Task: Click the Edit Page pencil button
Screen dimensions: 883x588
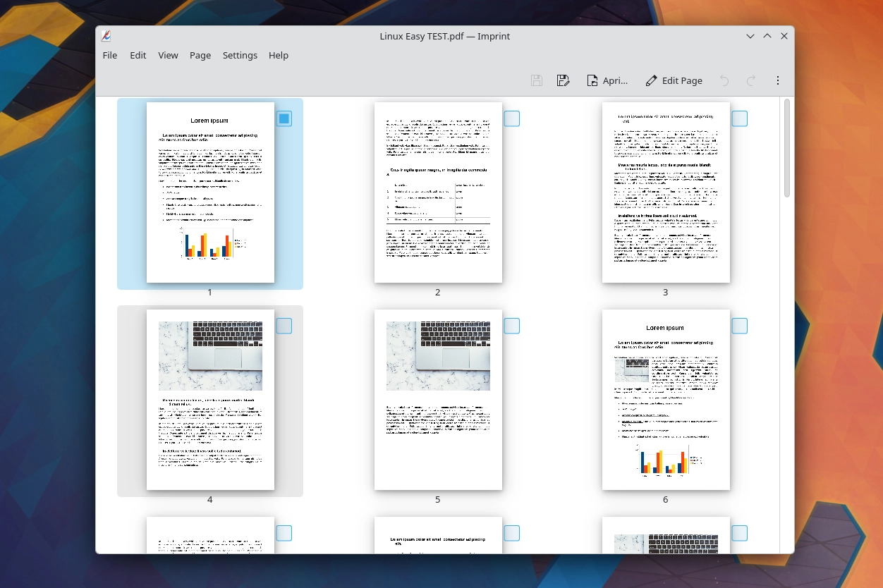Action: pyautogui.click(x=674, y=80)
